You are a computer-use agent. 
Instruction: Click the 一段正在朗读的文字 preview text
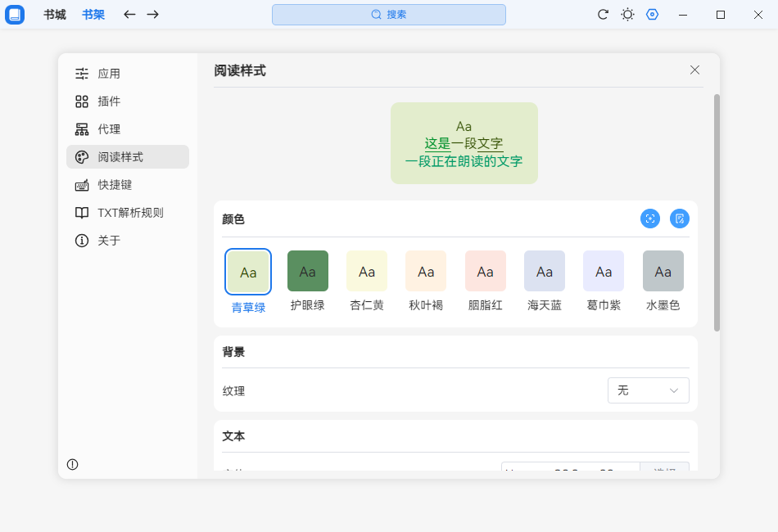pos(464,161)
